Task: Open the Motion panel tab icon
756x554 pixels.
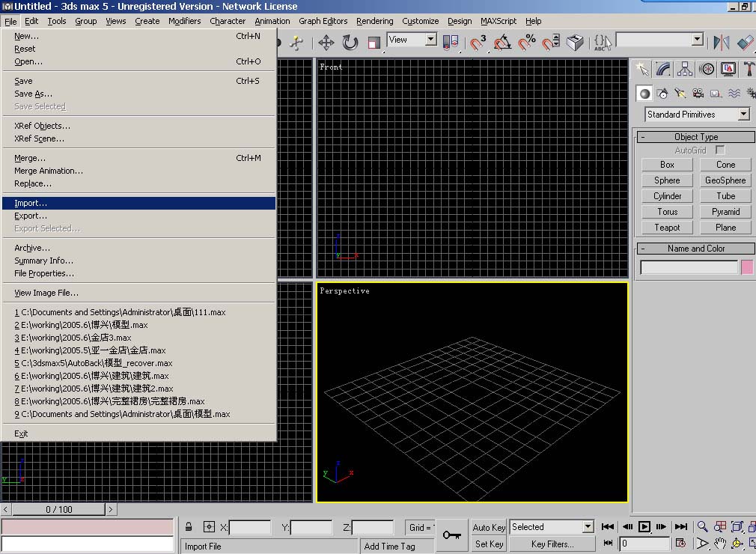Action: [x=707, y=70]
